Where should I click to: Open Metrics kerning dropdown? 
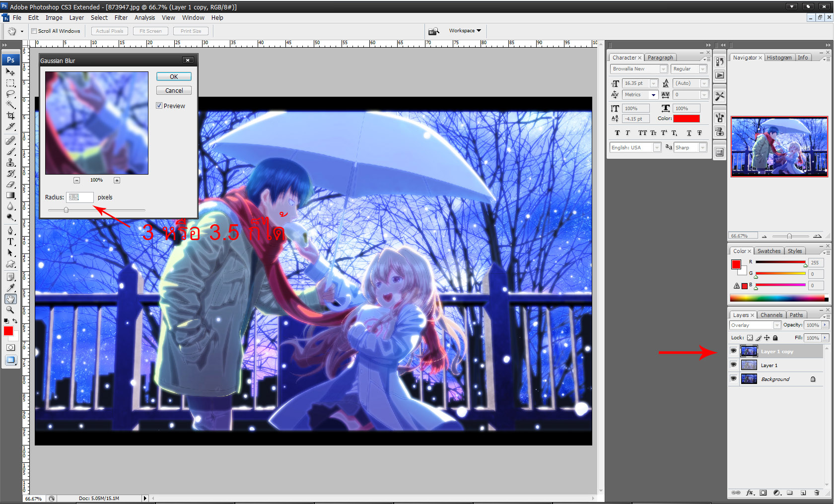(654, 95)
